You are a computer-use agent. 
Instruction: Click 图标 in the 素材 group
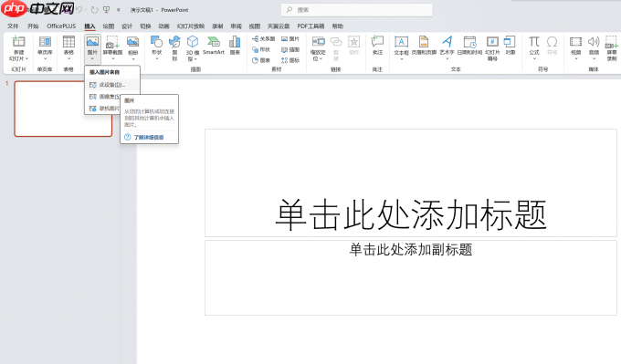click(x=290, y=60)
